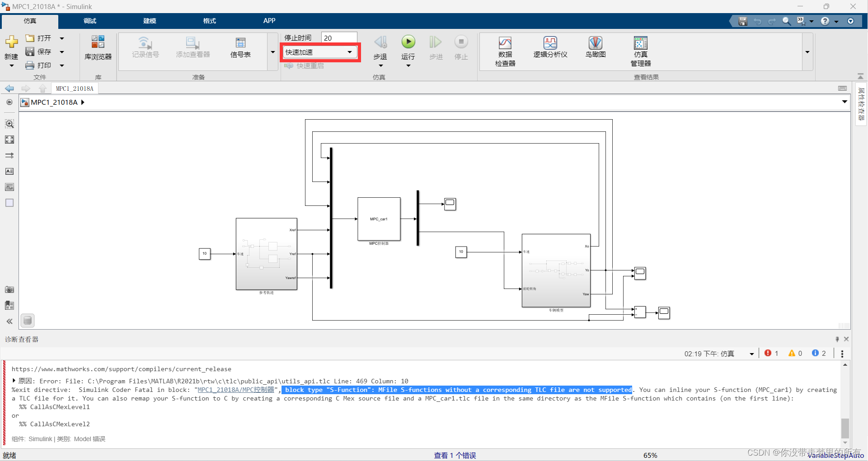
Task: Click the New model icon
Action: (x=11, y=42)
